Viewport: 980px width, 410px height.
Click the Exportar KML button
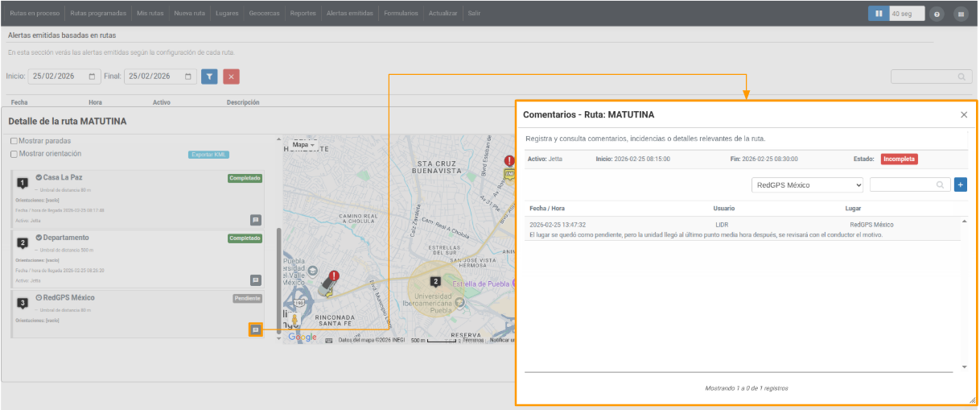pos(209,154)
